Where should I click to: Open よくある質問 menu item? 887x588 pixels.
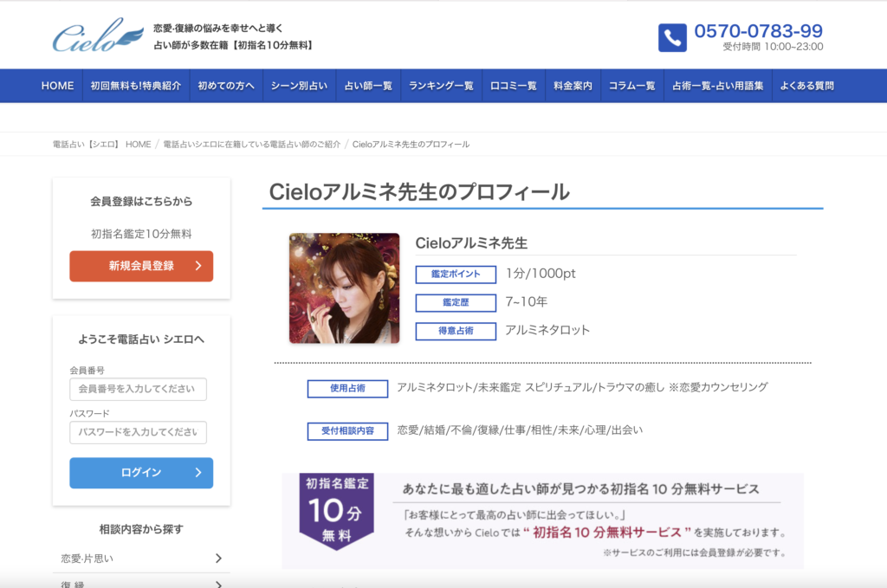807,86
